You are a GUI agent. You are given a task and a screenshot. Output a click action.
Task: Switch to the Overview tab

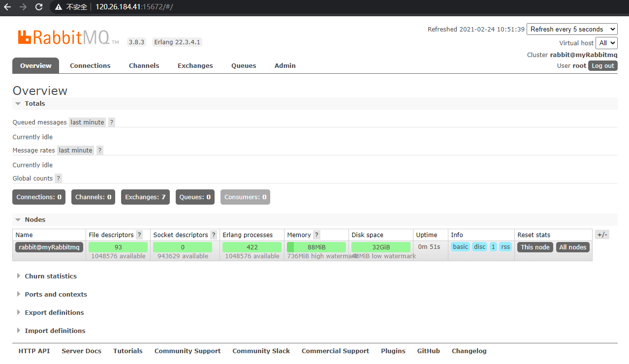coord(35,65)
